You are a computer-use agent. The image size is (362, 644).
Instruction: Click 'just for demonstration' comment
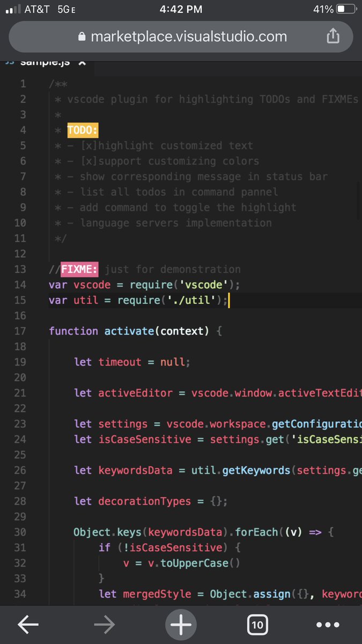pyautogui.click(x=173, y=269)
